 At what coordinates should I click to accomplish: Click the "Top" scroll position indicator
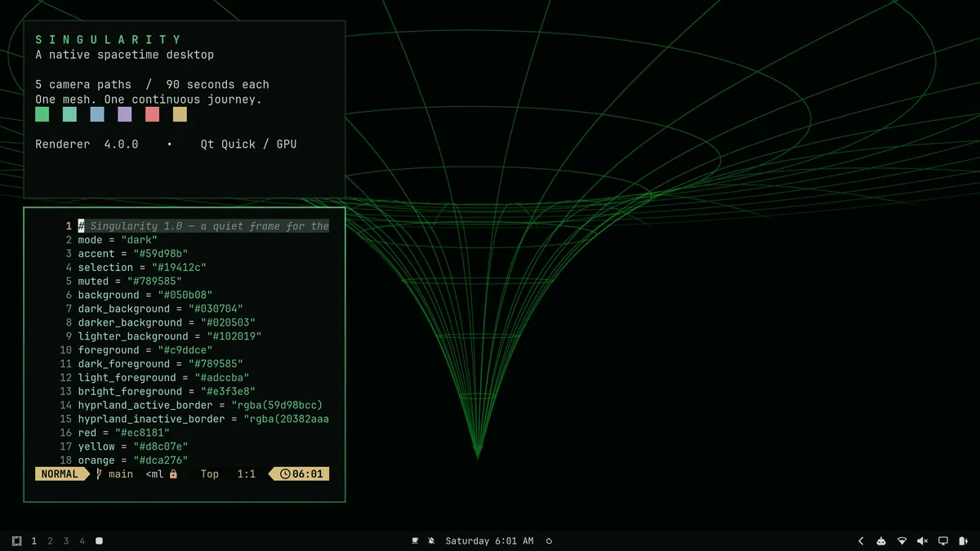click(x=210, y=474)
